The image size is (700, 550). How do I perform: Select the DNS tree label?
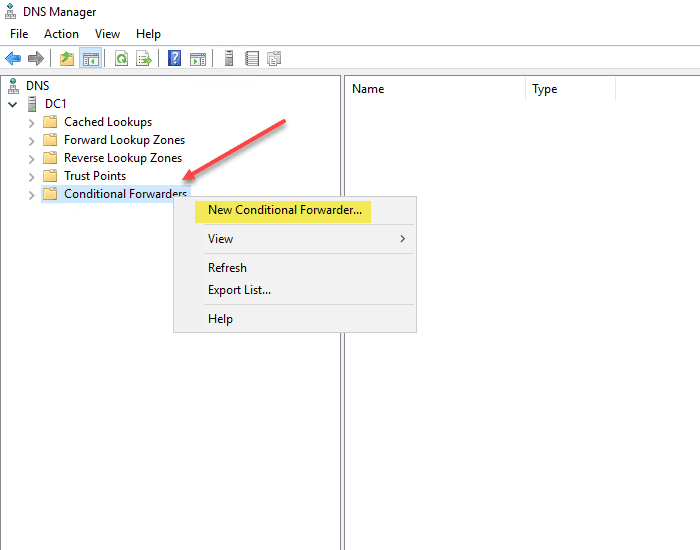38,86
